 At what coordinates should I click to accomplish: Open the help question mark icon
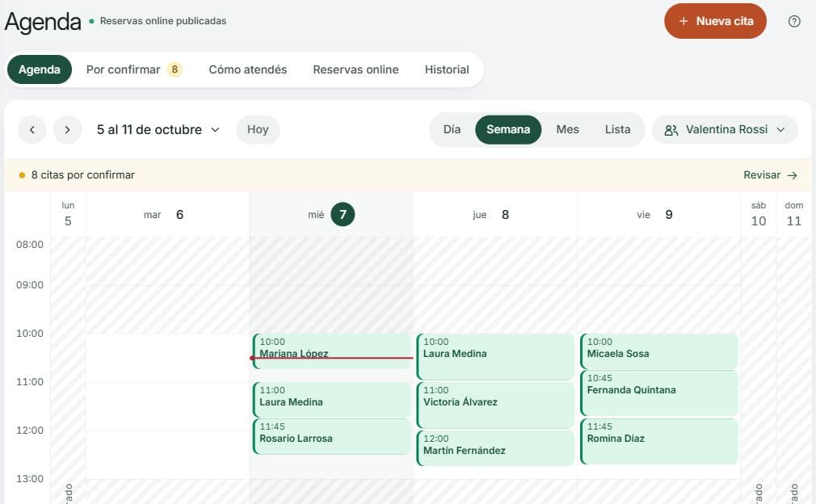point(794,21)
